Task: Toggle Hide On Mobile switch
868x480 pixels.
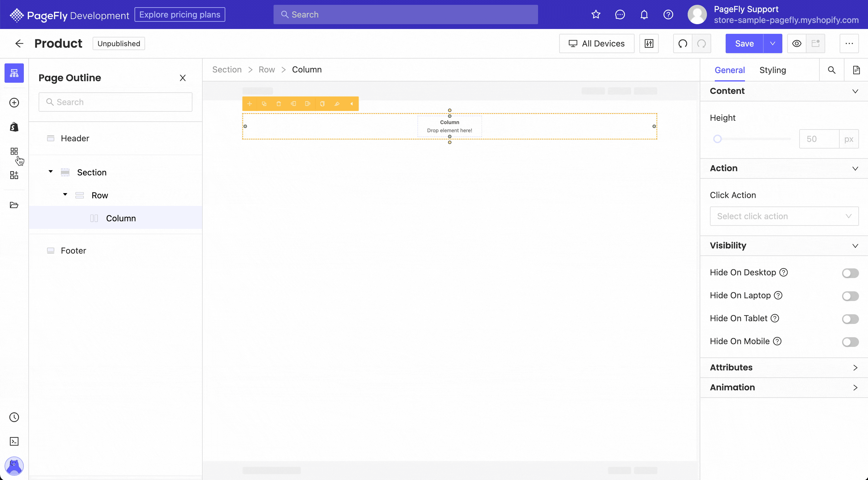Action: pyautogui.click(x=850, y=342)
